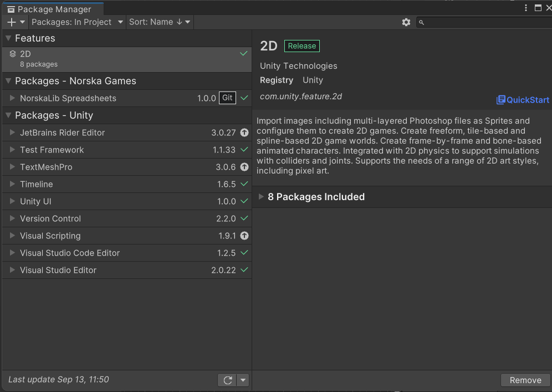
Task: Collapse the Packages - Unity section
Action: pyautogui.click(x=8, y=115)
